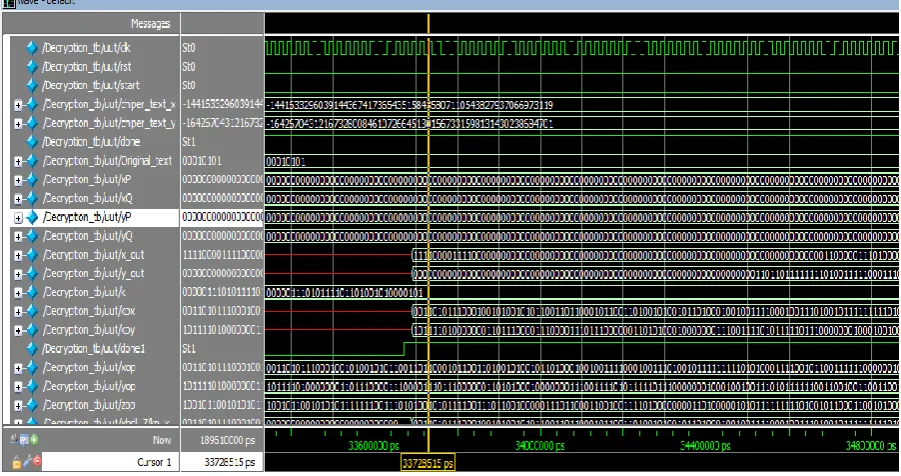This screenshot has height=476, width=901.
Task: Select the /Decryption_tb/uut/done1 signal name
Action: (x=93, y=349)
